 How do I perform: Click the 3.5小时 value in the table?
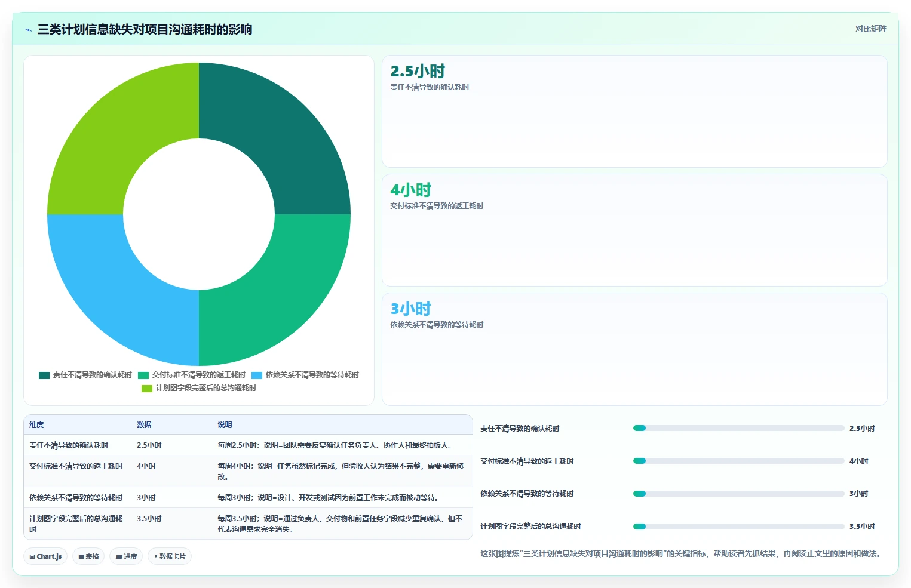coord(149,519)
